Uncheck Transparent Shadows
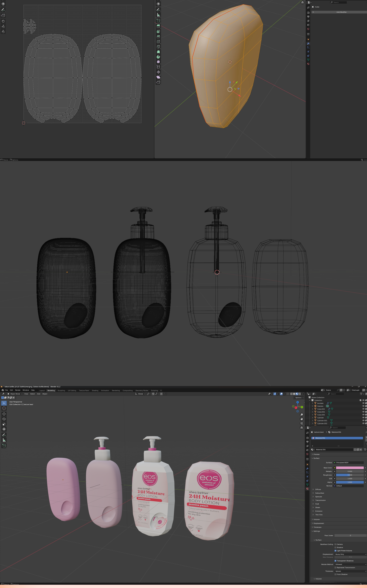Viewport: 367px width, 588px height. point(335,561)
